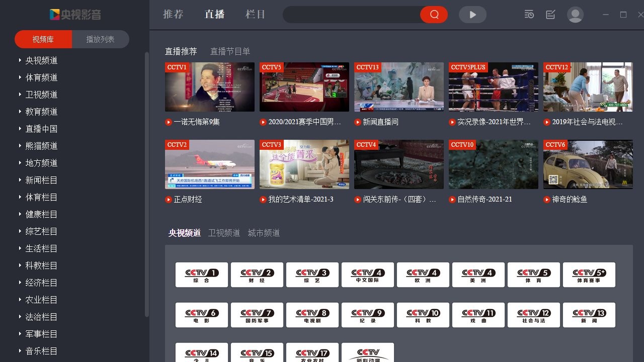Select the CCTV9 纪录 channel logo
This screenshot has height=362, width=644.
tap(367, 315)
